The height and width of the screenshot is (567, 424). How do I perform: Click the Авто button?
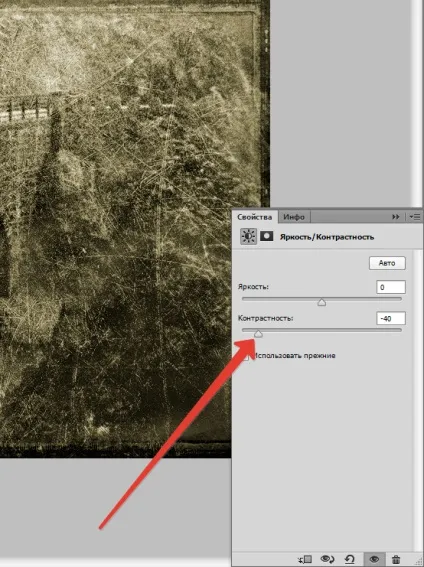pyautogui.click(x=387, y=263)
